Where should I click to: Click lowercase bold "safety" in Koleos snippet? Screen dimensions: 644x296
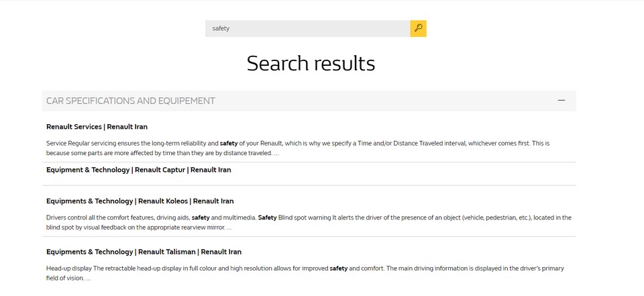tap(201, 217)
